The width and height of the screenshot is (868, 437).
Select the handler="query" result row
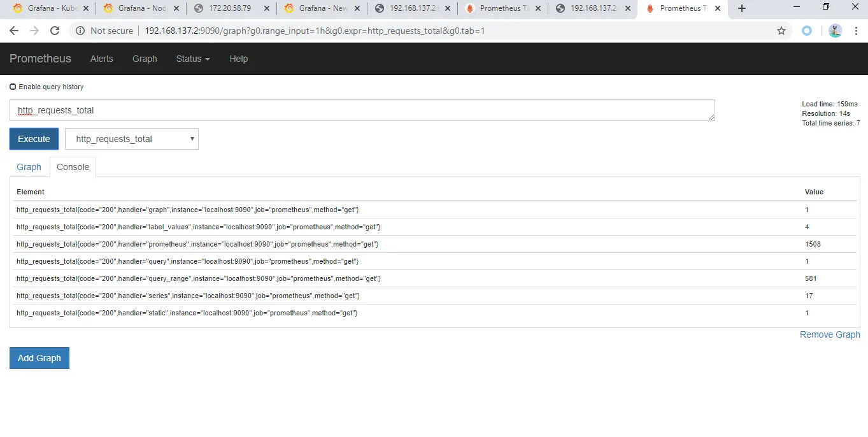435,261
